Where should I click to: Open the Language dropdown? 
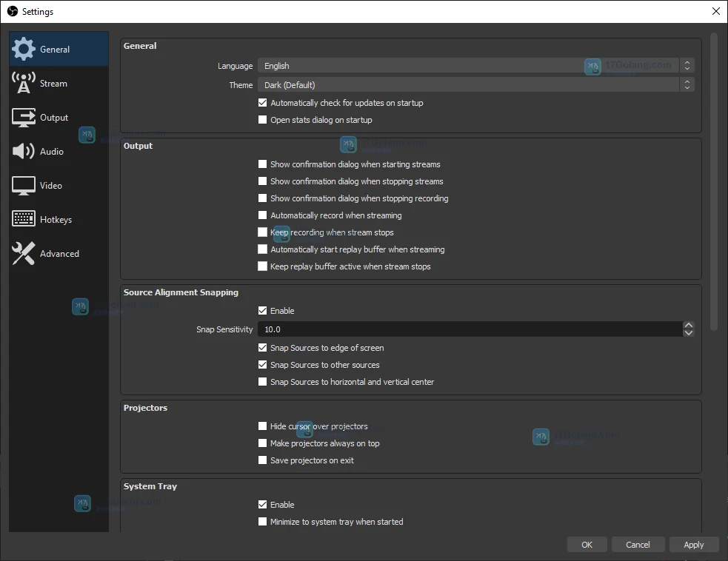tap(476, 65)
